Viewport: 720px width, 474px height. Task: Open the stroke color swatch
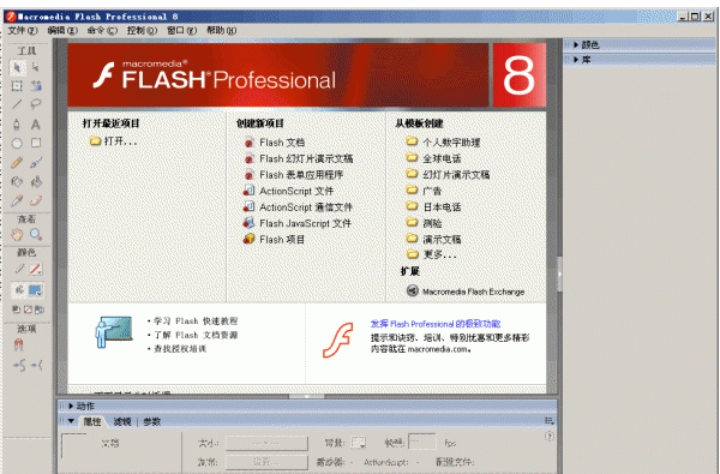[x=36, y=269]
